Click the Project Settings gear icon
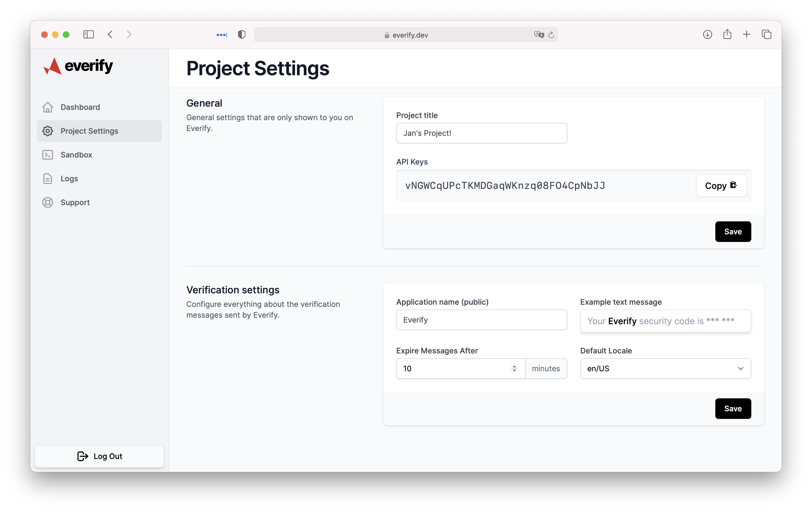This screenshot has height=512, width=812. (x=48, y=131)
